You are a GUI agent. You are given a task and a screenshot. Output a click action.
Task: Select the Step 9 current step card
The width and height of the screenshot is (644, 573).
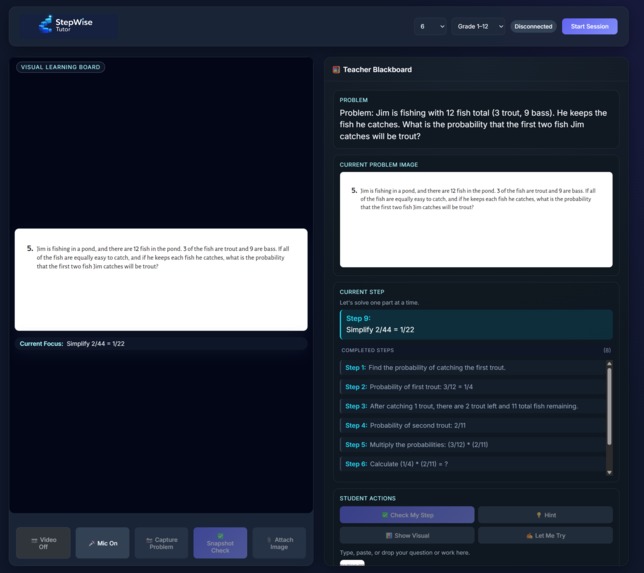click(476, 324)
